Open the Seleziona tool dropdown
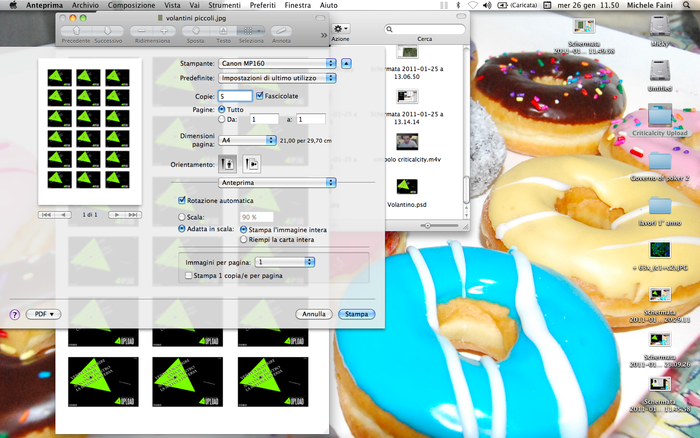Viewport: 700px width, 438px height. tap(251, 31)
